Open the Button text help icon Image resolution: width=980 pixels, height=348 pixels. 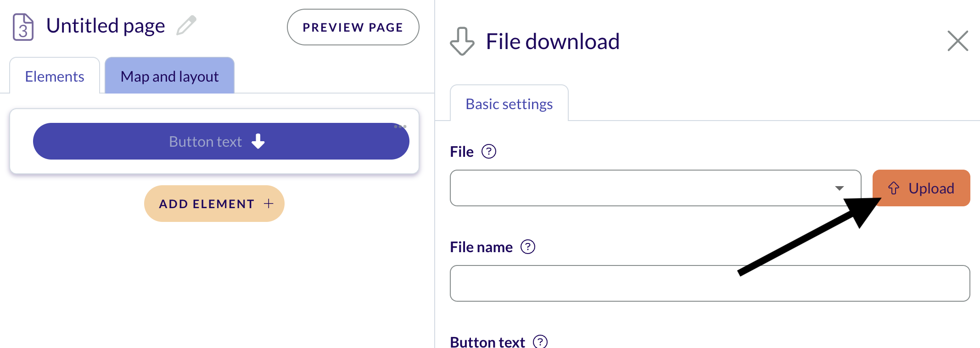coord(540,342)
